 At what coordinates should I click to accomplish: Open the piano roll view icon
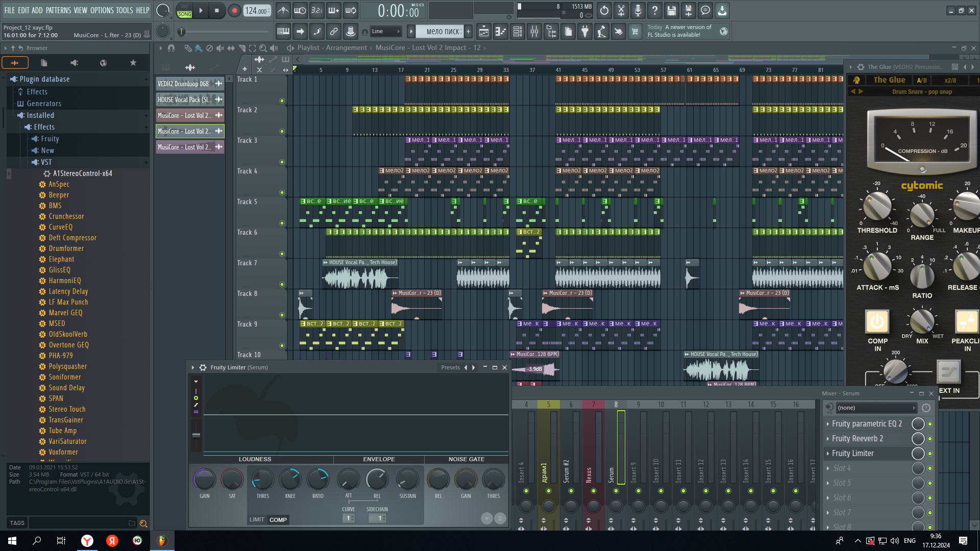(501, 32)
